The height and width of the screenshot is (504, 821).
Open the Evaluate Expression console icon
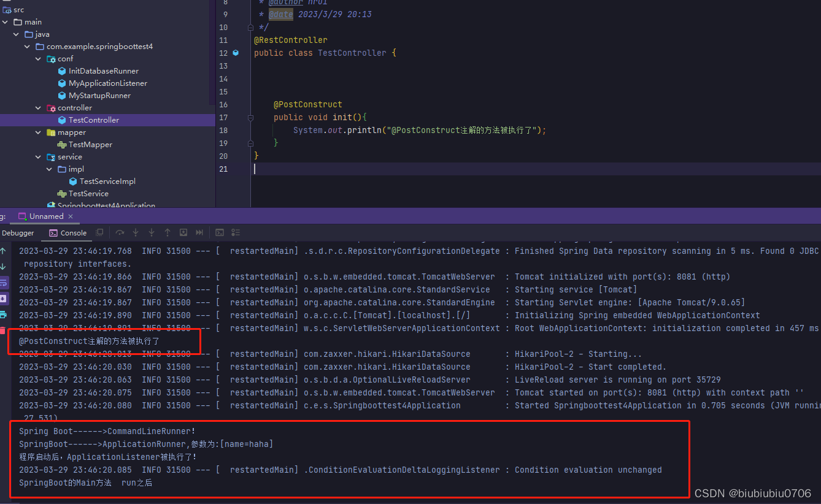pyautogui.click(x=220, y=232)
